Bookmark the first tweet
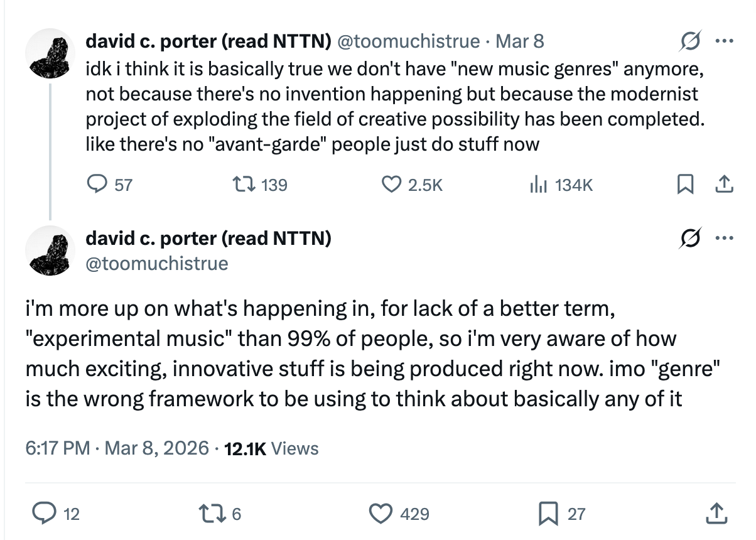The image size is (756, 540). pos(686,184)
